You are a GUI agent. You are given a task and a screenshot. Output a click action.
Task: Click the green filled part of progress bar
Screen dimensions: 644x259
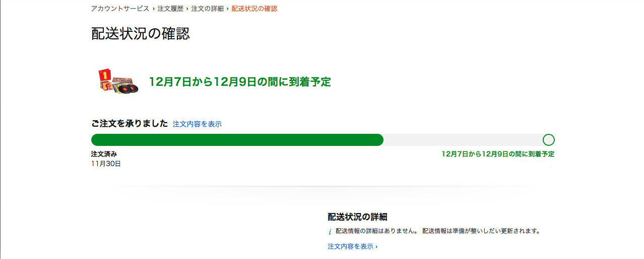pyautogui.click(x=237, y=140)
